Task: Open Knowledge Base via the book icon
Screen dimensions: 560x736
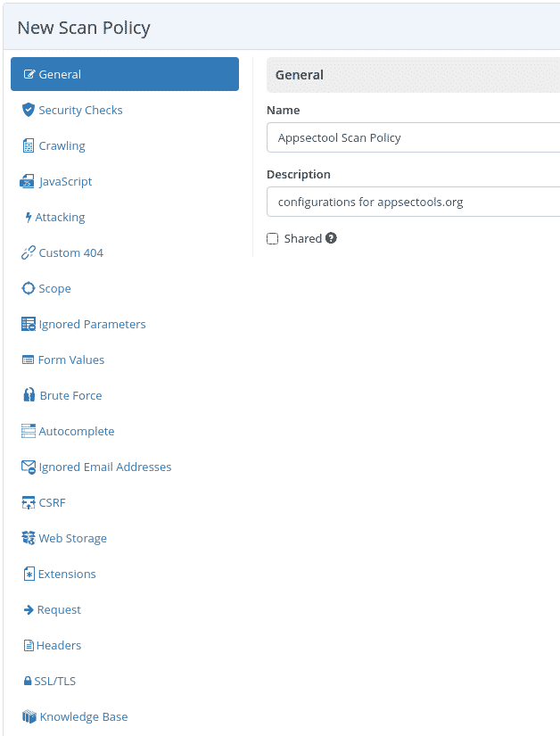Action: point(28,716)
